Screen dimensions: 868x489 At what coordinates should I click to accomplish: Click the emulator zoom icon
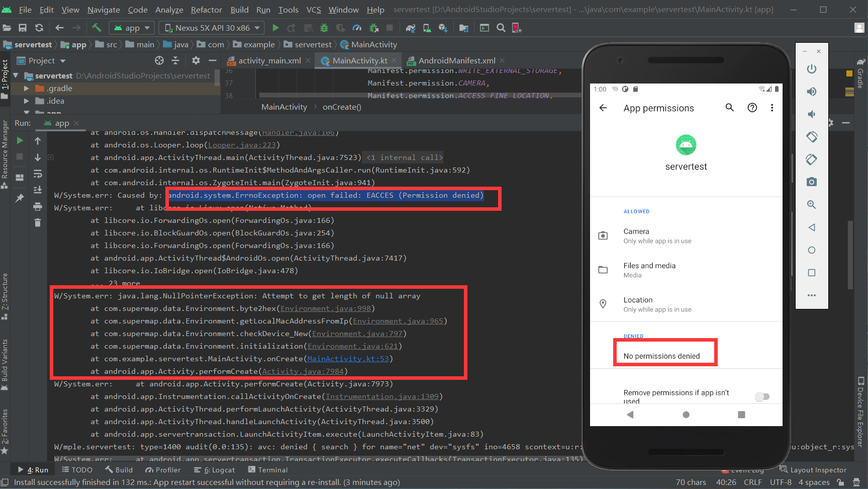(811, 205)
